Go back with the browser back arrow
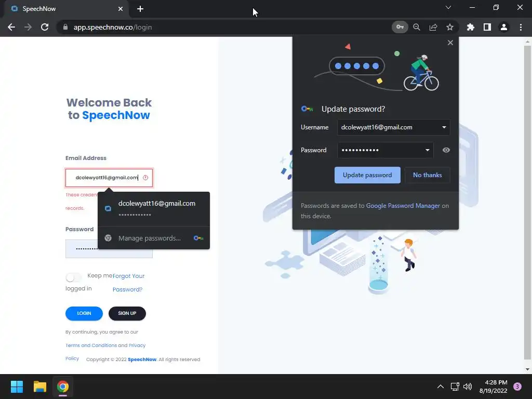This screenshot has height=399, width=532. pos(11,27)
